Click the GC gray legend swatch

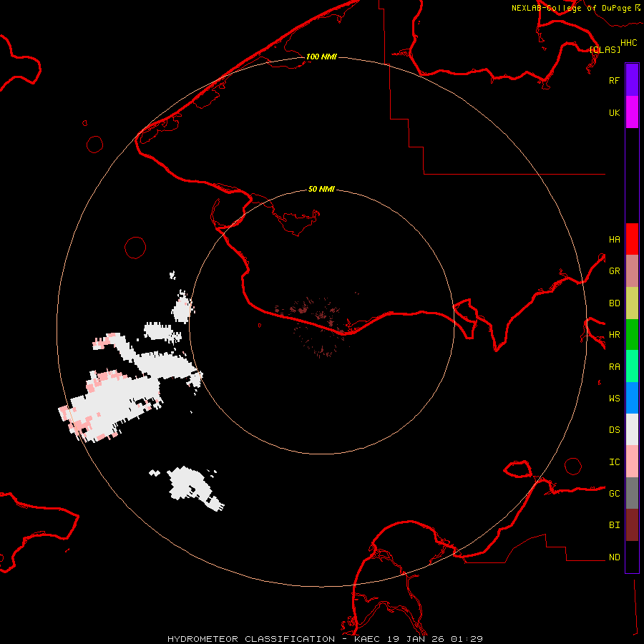(x=632, y=493)
